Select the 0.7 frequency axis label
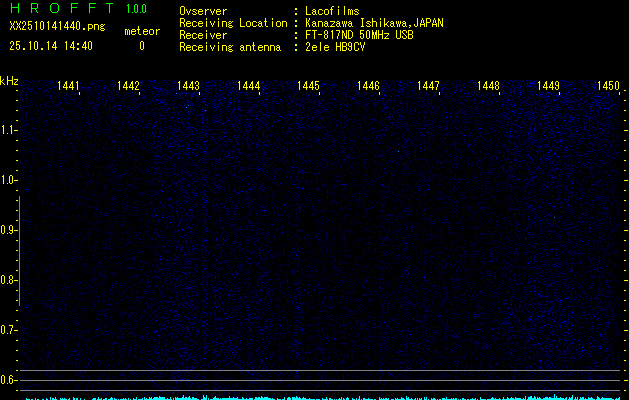Viewport: 629px width, 400px height. click(x=9, y=330)
